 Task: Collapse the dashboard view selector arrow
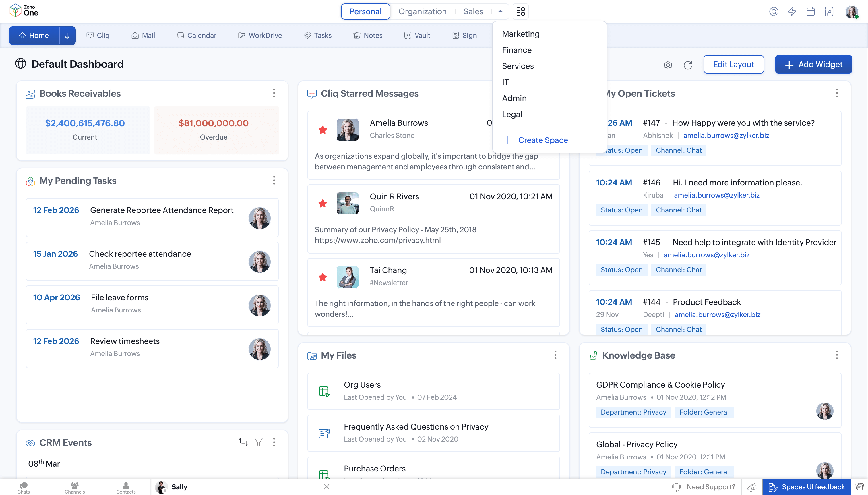pos(500,11)
